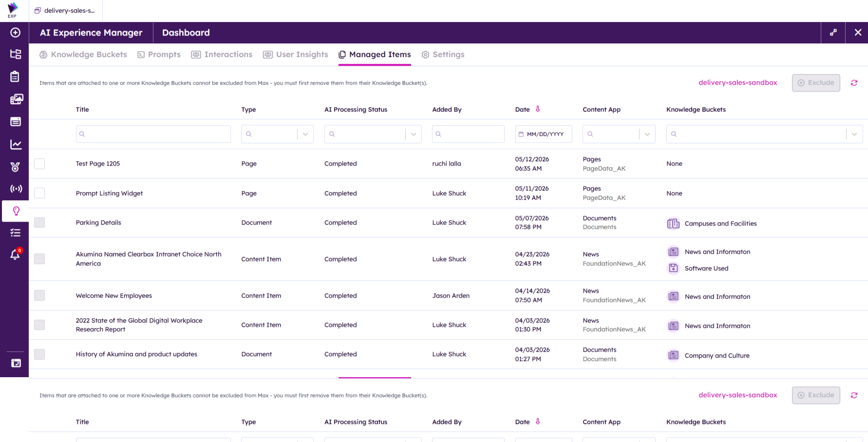The image size is (868, 442).
Task: Click the Campuses and Facilities bucket label
Action: (x=721, y=224)
